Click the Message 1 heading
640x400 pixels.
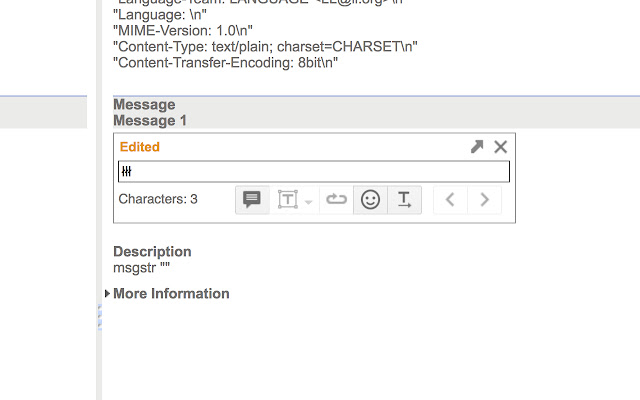(x=150, y=121)
